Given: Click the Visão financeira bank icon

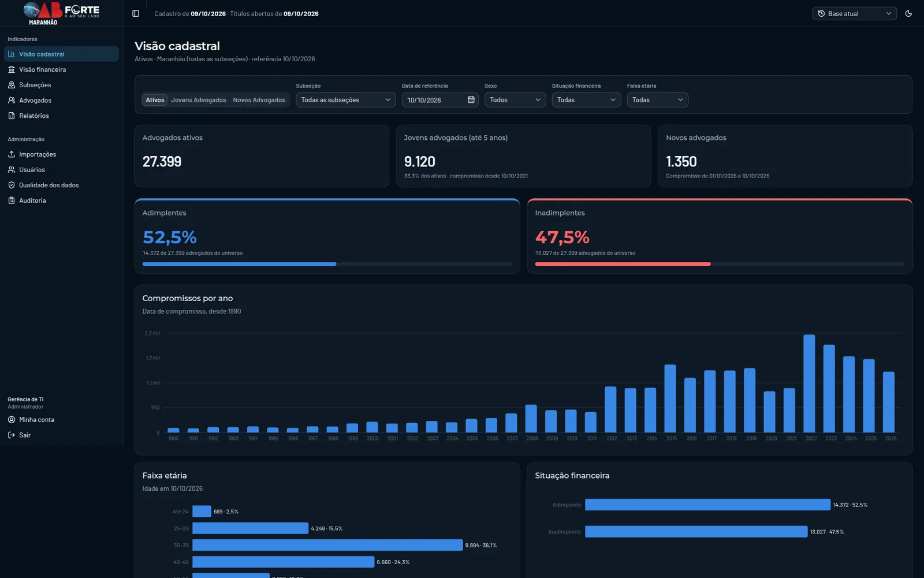Looking at the screenshot, I should coord(12,69).
